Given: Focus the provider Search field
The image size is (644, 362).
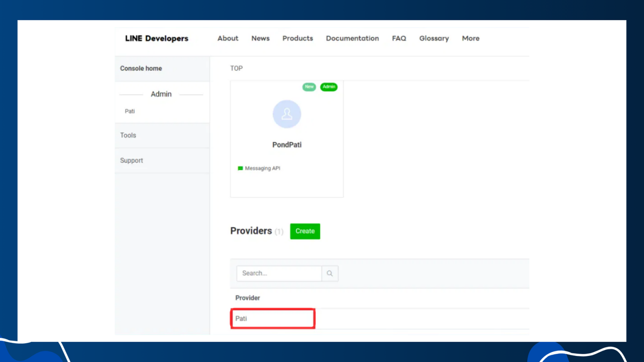Looking at the screenshot, I should [x=279, y=273].
